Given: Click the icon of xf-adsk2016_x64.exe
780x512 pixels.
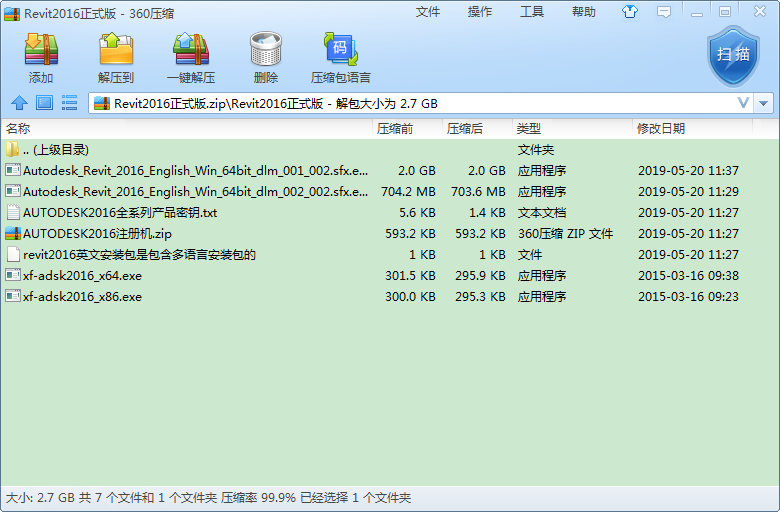Looking at the screenshot, I should pos(13,275).
